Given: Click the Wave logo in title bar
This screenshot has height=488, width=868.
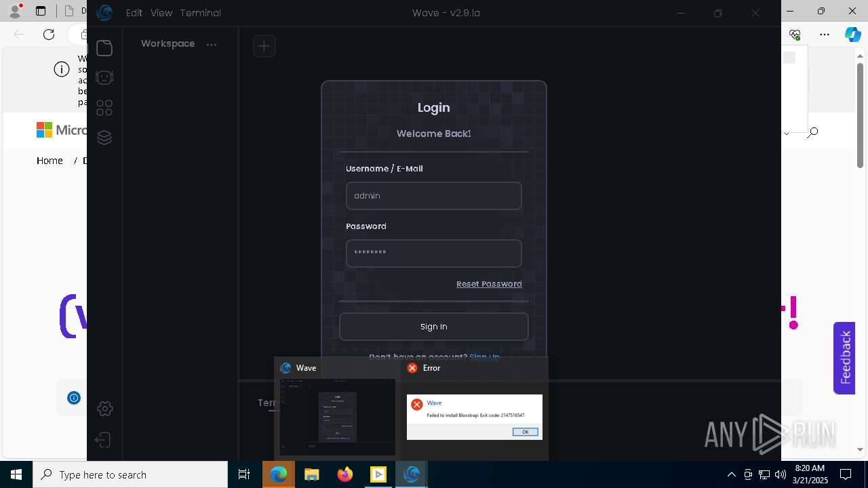Looking at the screenshot, I should (104, 13).
